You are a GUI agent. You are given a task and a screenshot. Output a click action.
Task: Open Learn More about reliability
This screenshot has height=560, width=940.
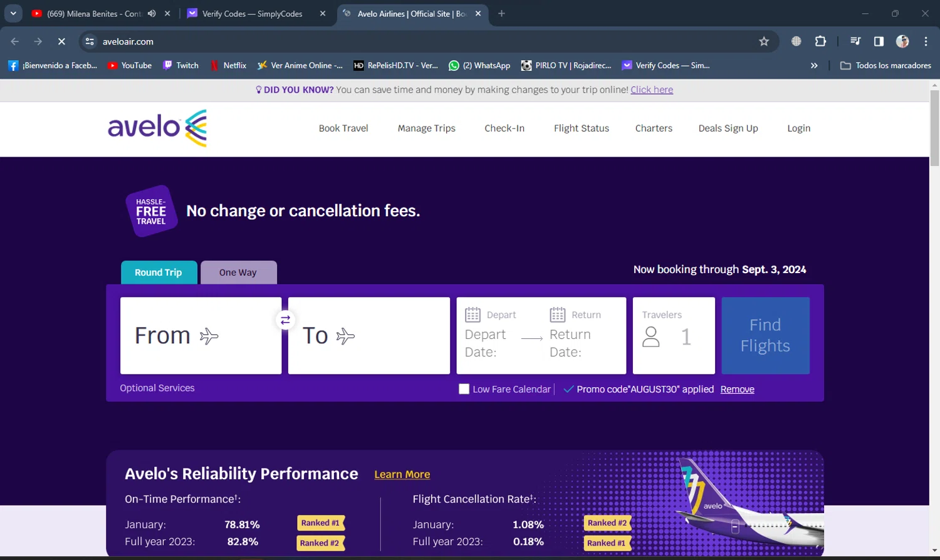402,474
